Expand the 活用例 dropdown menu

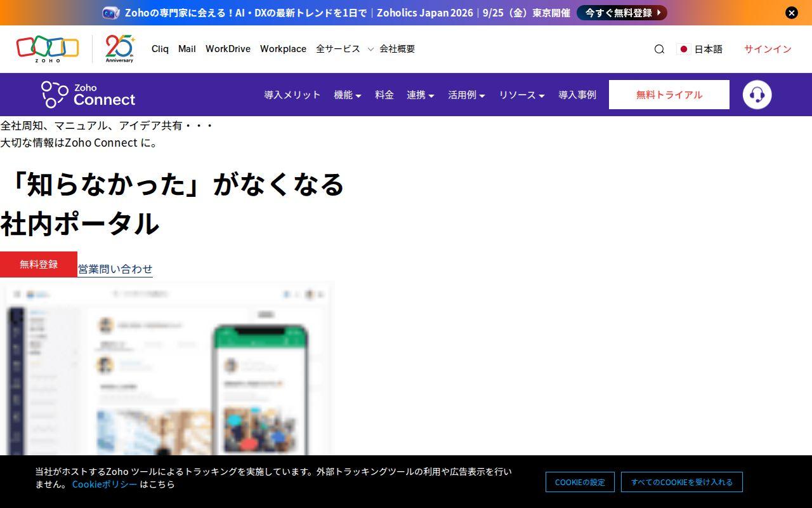pyautogui.click(x=466, y=95)
